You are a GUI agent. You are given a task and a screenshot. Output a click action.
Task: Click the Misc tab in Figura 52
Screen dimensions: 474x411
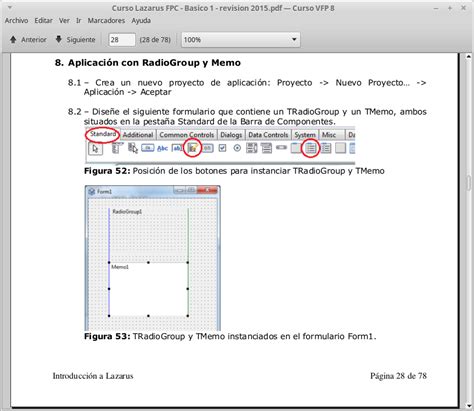pyautogui.click(x=329, y=135)
